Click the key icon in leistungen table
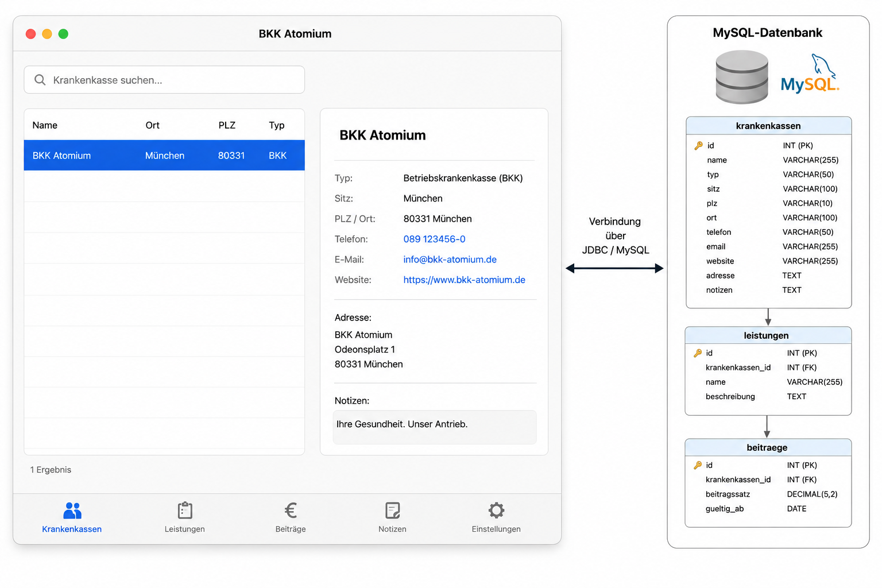Viewport: 882px width, 588px height. click(698, 353)
